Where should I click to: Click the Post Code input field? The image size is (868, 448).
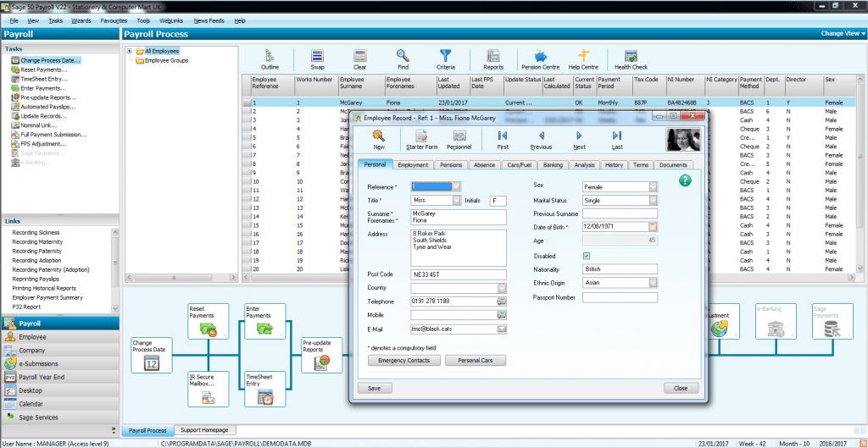point(459,275)
